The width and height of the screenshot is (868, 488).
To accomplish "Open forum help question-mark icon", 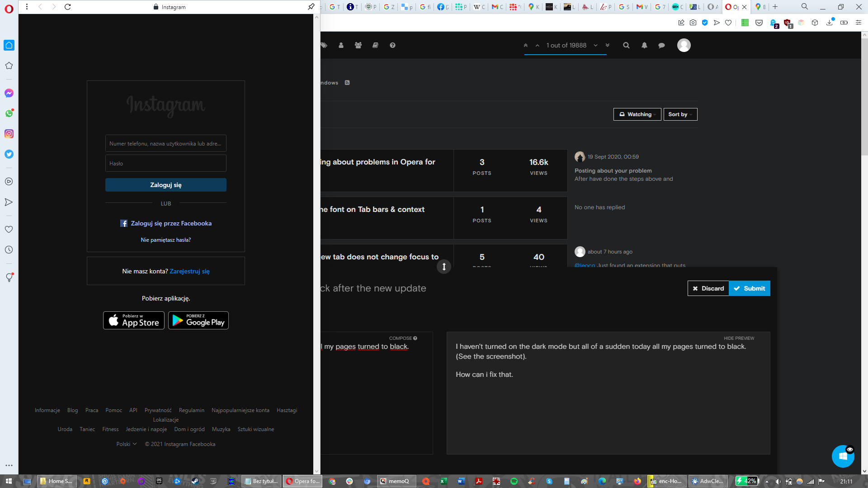I will pyautogui.click(x=393, y=45).
